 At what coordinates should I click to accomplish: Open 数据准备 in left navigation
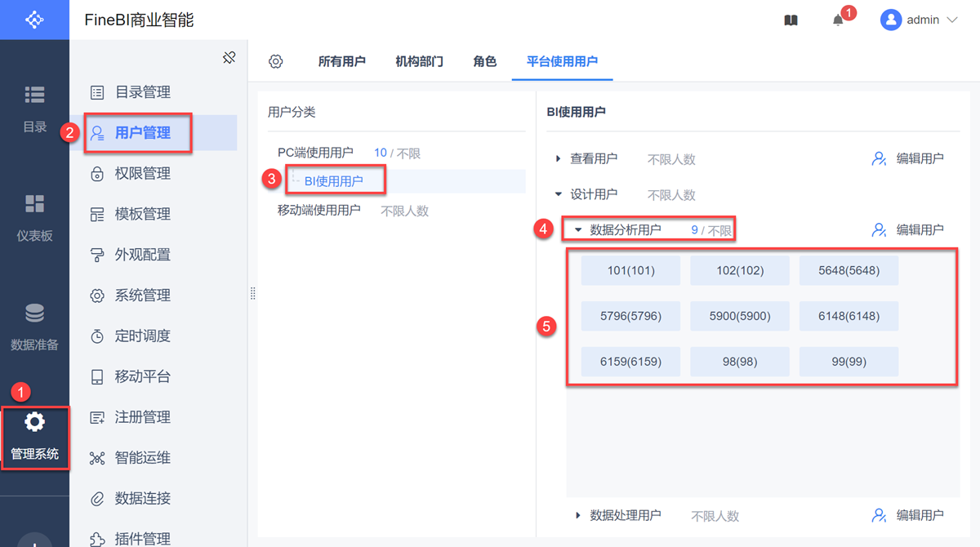[x=34, y=327]
